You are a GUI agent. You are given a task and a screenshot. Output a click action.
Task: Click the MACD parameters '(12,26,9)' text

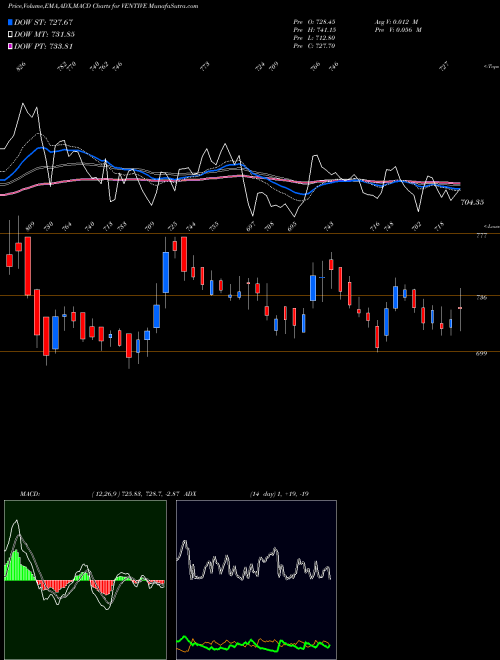[106, 494]
